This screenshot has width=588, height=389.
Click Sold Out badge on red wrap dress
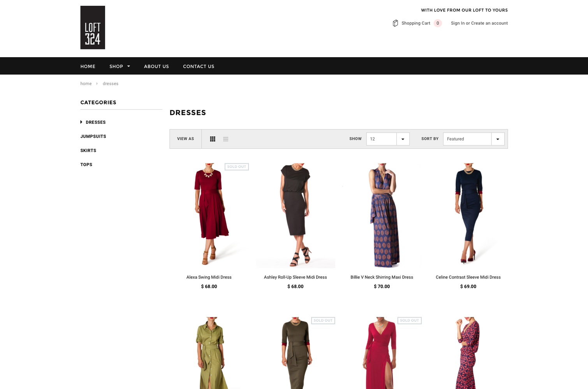click(x=410, y=321)
